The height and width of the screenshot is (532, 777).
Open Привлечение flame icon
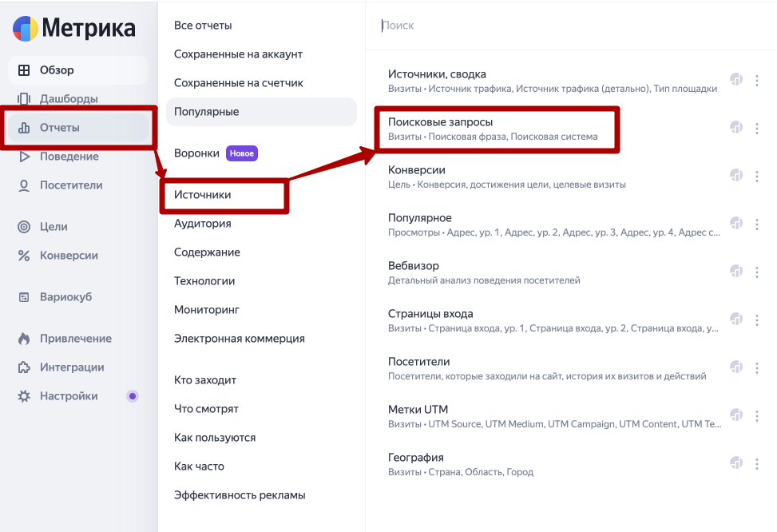pos(24,339)
